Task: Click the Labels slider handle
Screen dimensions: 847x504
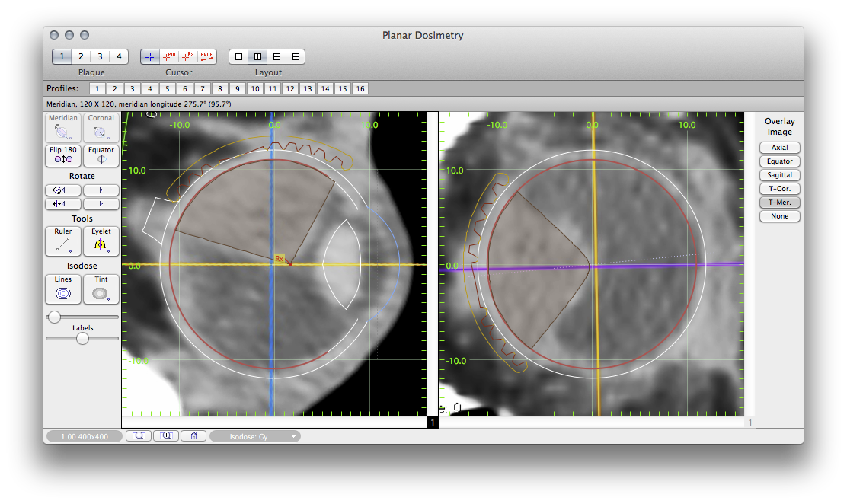Action: (83, 339)
